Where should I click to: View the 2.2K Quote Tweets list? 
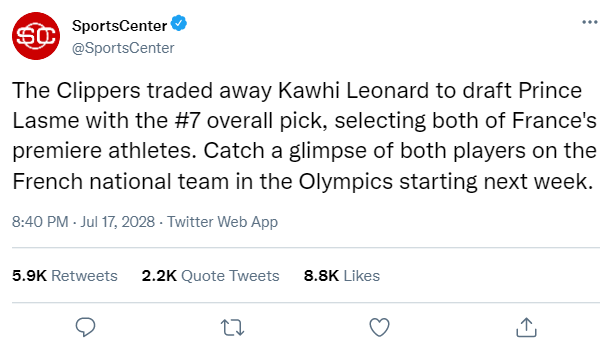(x=210, y=276)
